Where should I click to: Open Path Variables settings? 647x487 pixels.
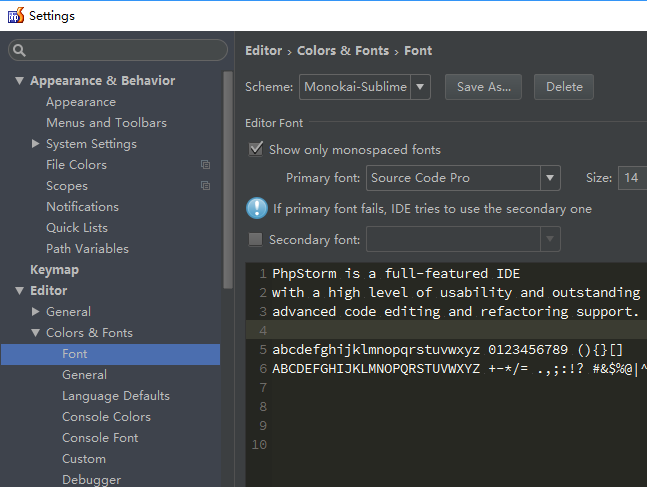point(87,248)
